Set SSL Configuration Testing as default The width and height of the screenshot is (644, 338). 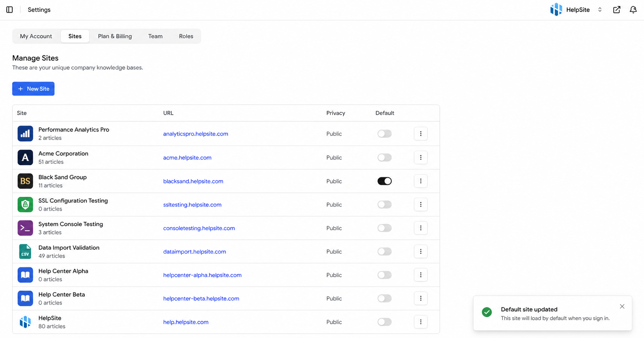point(384,205)
